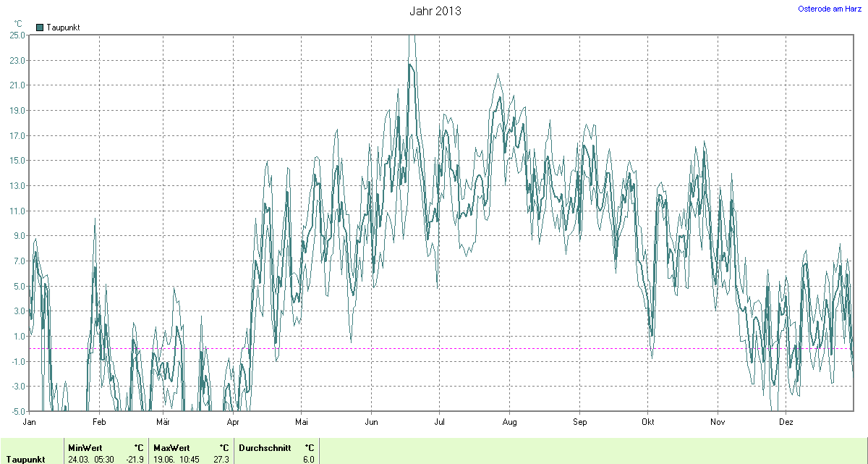868x464 pixels.
Task: Click the Taupunkt legend color swatch
Action: point(40,28)
